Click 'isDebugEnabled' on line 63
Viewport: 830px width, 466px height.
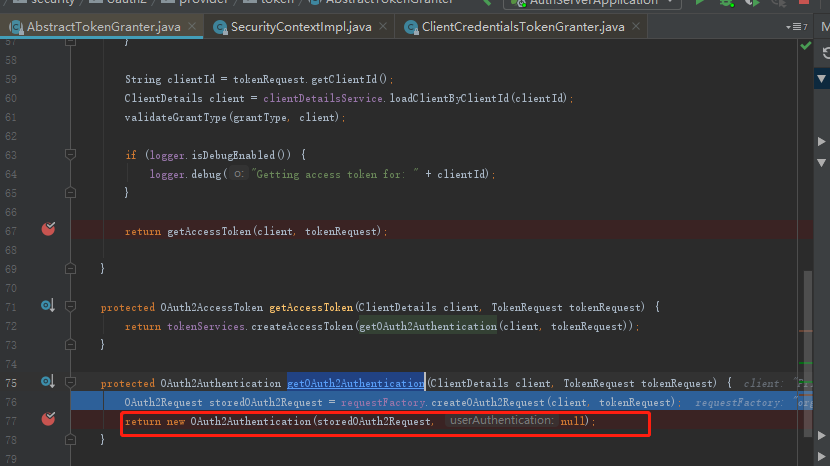pos(233,155)
